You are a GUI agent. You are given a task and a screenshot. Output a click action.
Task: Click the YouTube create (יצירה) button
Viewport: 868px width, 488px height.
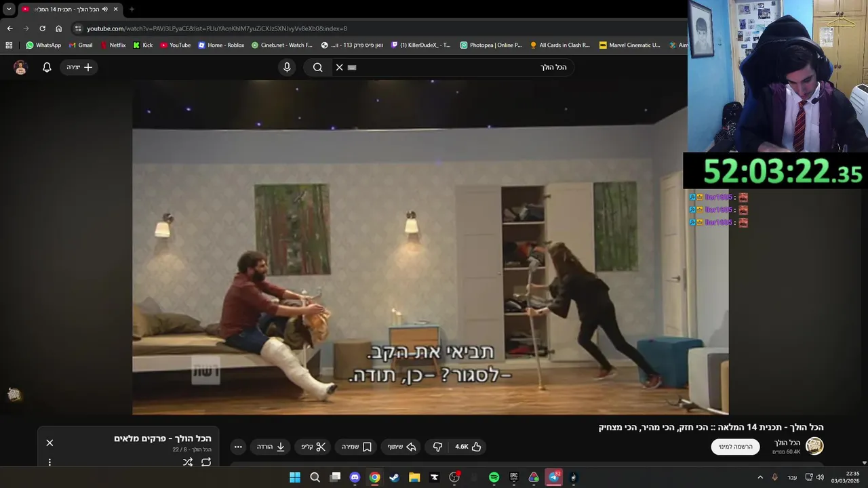click(79, 67)
